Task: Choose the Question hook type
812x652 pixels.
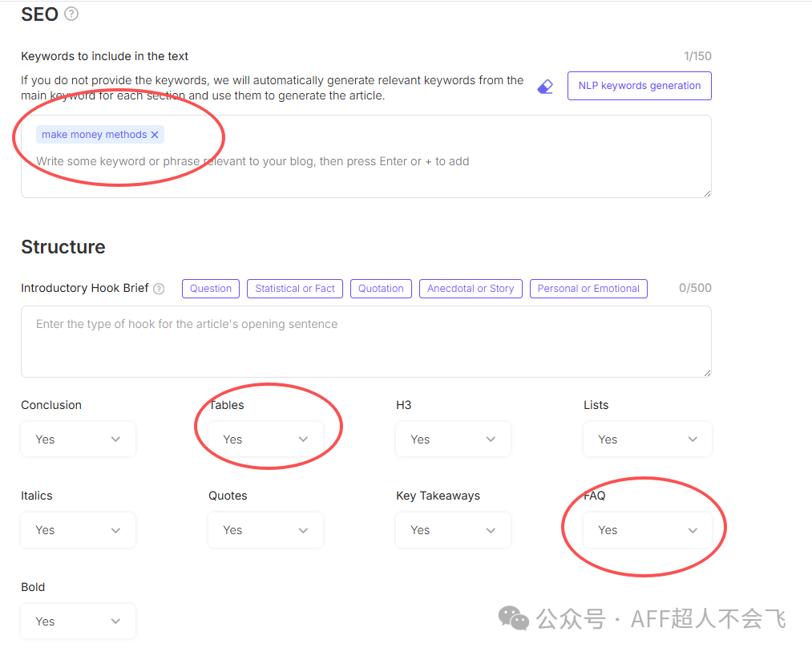Action: [x=211, y=289]
